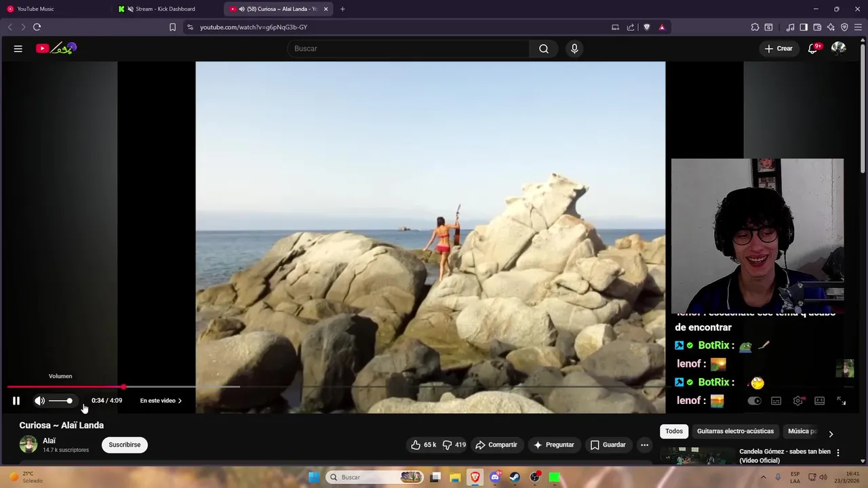This screenshot has width=868, height=488.
Task: Like the video with thumbs up
Action: (423, 445)
